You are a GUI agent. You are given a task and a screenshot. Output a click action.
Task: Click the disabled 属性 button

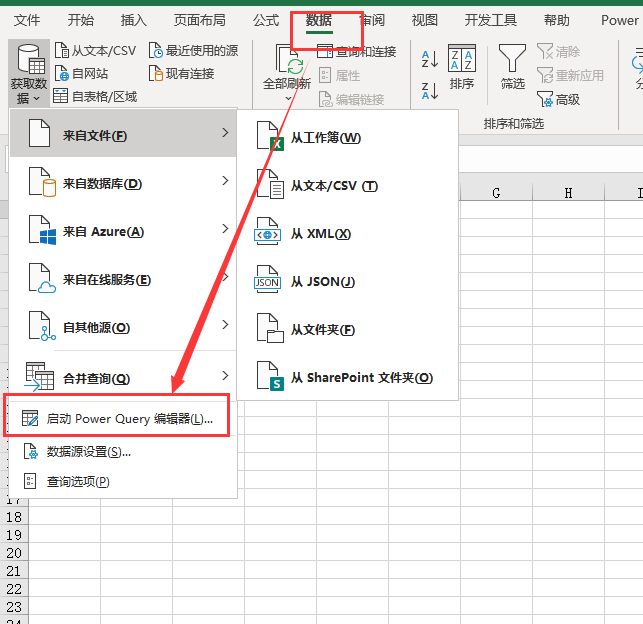click(339, 75)
